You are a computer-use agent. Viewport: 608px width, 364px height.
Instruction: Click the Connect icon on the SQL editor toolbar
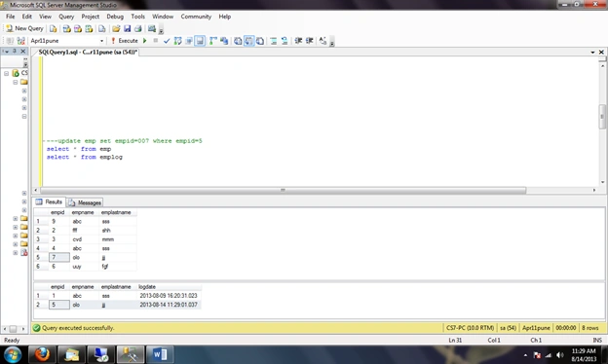pos(10,41)
